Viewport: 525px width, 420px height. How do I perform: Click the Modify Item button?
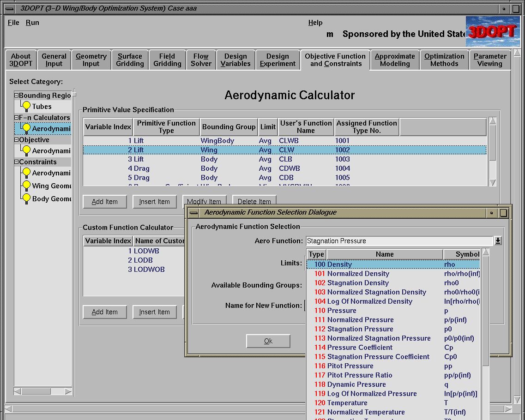[204, 200]
